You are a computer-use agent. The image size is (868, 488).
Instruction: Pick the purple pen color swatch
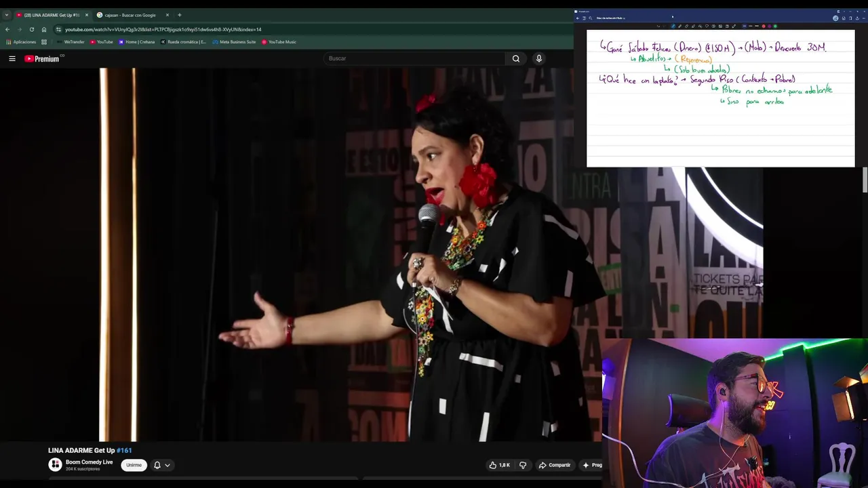(x=769, y=26)
